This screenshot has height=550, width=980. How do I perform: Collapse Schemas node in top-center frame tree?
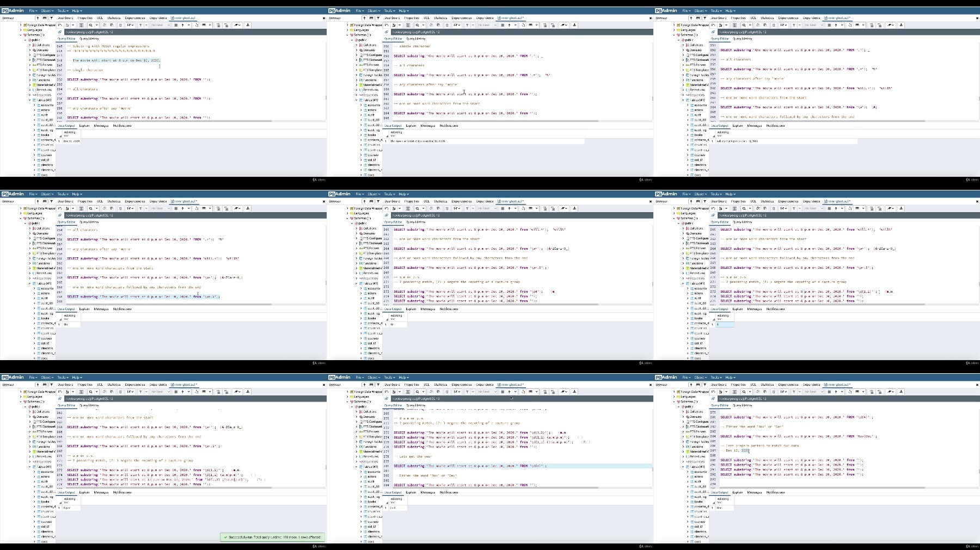(348, 35)
